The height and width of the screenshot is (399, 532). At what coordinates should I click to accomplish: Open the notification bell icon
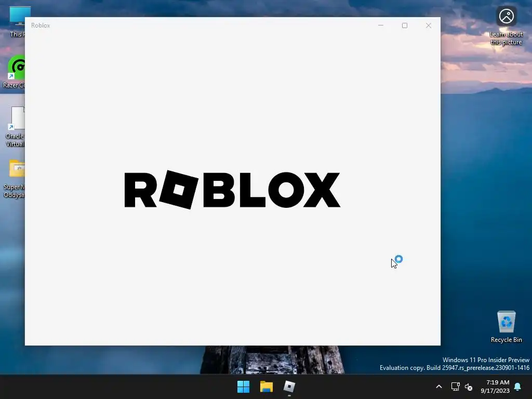coord(517,387)
